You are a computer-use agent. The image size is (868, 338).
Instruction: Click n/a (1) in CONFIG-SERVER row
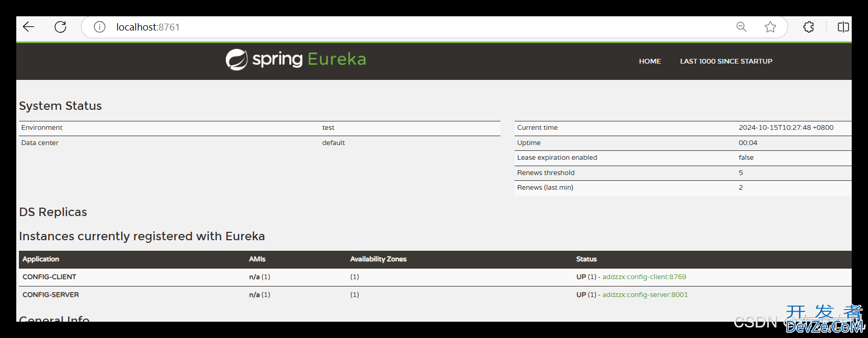click(x=259, y=295)
